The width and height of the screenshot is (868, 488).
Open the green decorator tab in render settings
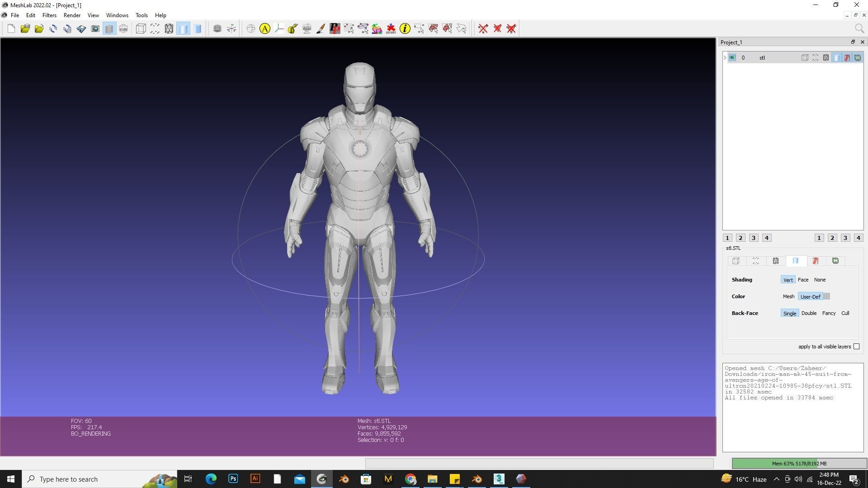tap(835, 261)
